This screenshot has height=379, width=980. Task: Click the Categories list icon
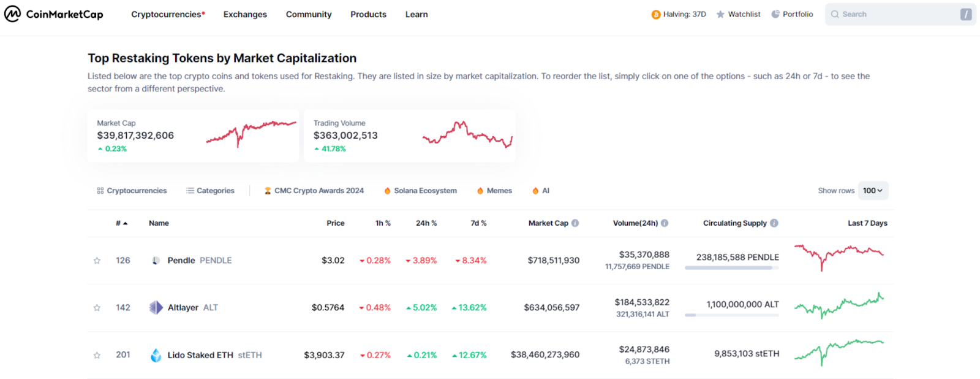pos(190,191)
